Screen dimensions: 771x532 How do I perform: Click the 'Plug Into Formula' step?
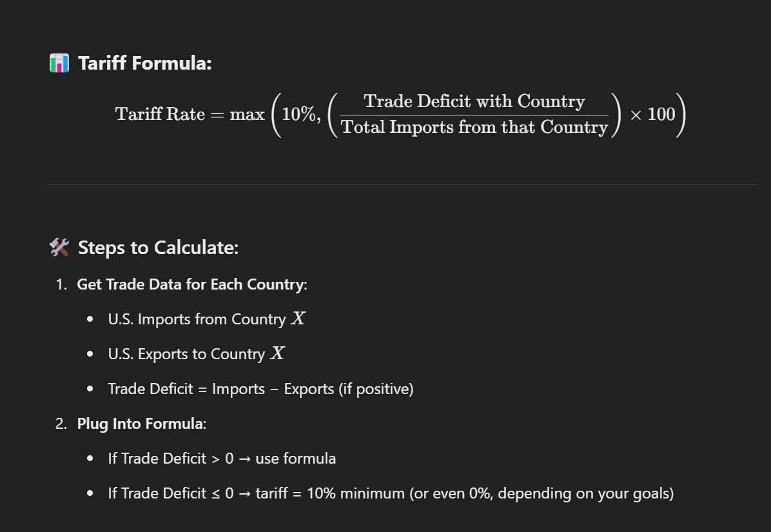pos(142,424)
